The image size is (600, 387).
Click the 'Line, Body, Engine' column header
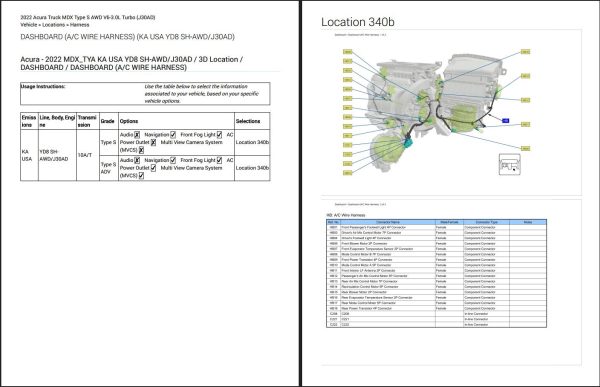point(57,121)
